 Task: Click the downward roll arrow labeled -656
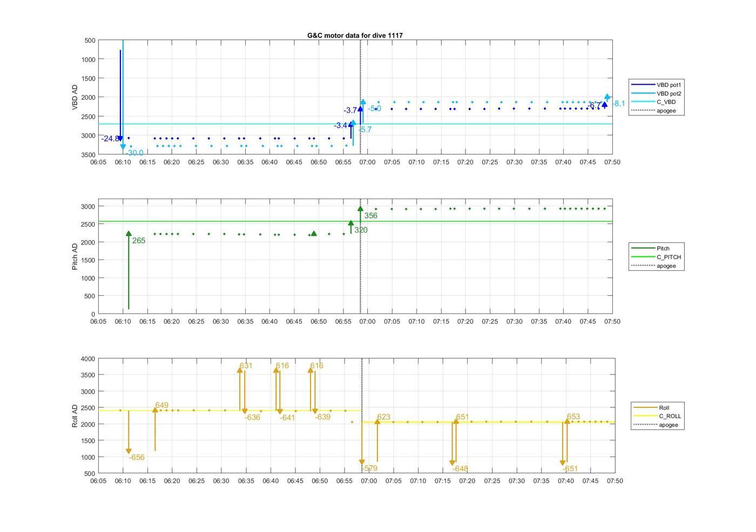click(129, 432)
